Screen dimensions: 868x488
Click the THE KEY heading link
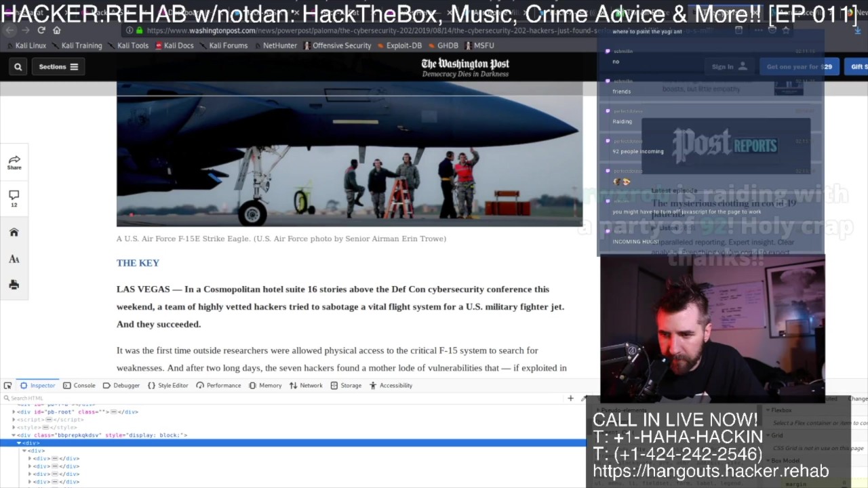[x=138, y=263]
